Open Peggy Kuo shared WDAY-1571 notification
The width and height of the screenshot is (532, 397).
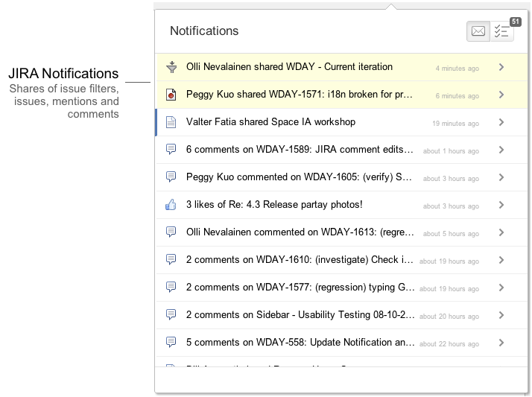[x=342, y=95]
